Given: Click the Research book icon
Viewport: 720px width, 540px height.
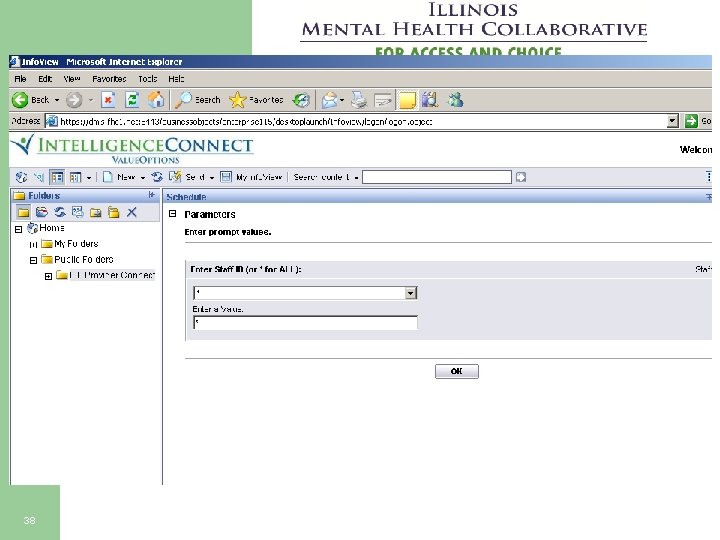Looking at the screenshot, I should [x=430, y=100].
